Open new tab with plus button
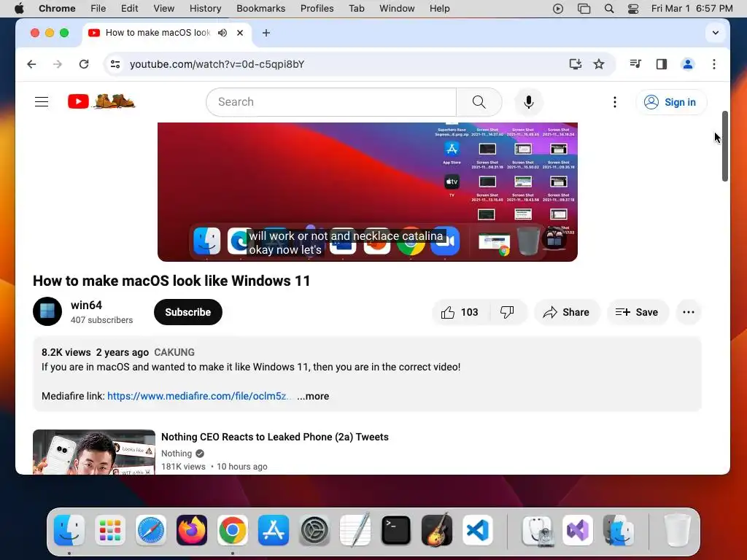 [266, 33]
